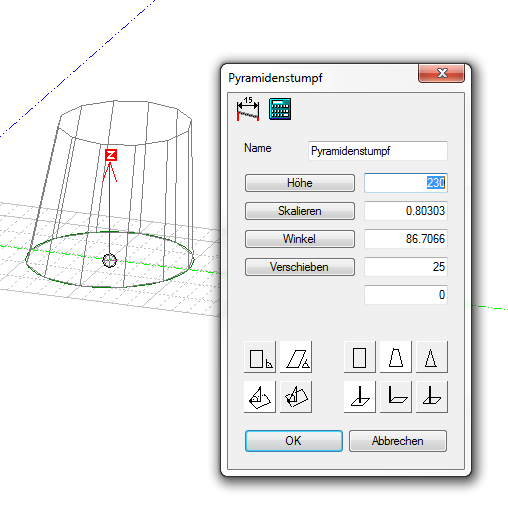508x529 pixels.
Task: Choose the straight prism shape icon
Action: click(x=360, y=357)
